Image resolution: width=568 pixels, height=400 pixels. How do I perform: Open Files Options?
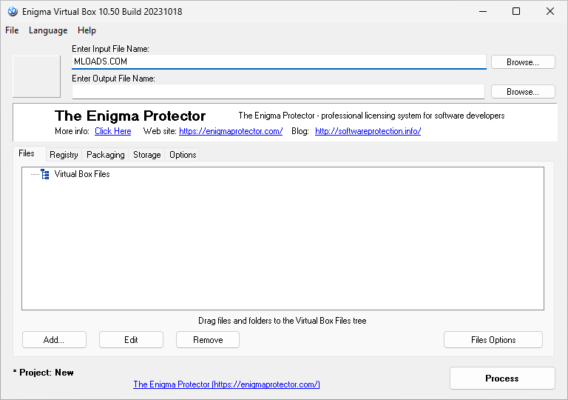(x=493, y=340)
